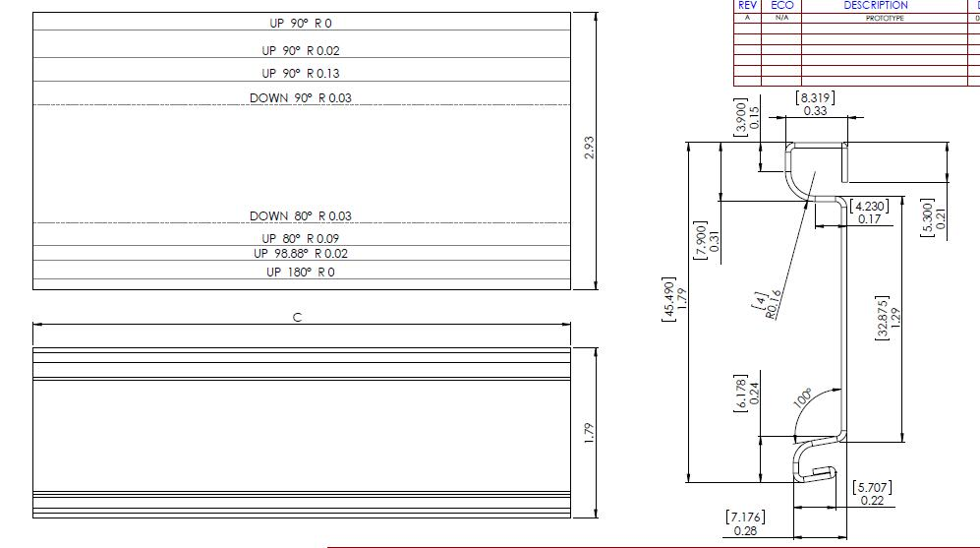Image resolution: width=980 pixels, height=548 pixels.
Task: Select the 2.93 flat pattern height dimension
Action: pos(589,150)
